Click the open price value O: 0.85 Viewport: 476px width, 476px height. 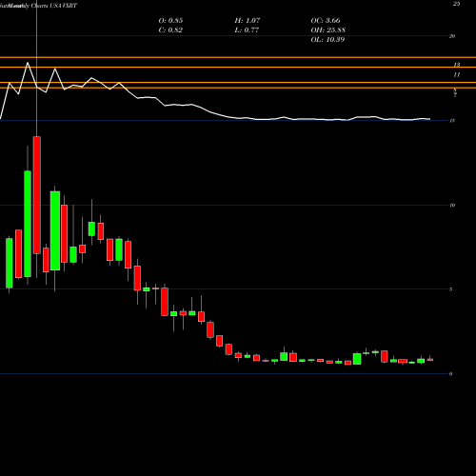tap(170, 21)
